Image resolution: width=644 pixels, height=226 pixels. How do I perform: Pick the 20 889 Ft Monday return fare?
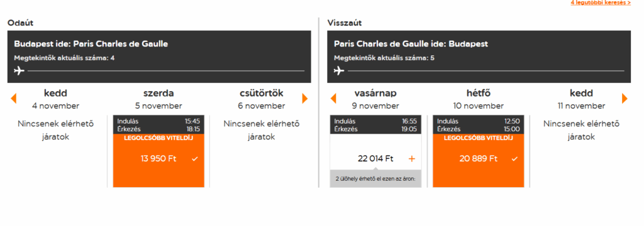tap(479, 152)
